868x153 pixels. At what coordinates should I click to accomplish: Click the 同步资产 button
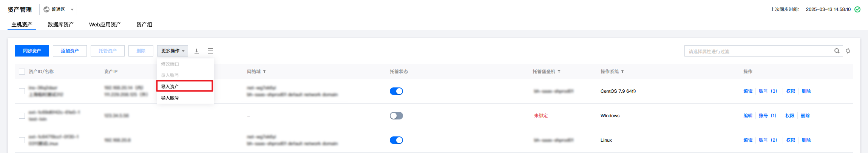(32, 51)
